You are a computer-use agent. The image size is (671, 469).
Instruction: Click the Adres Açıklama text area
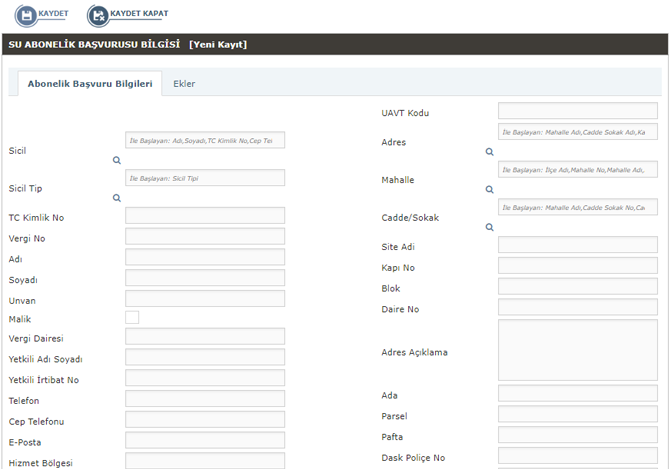coord(577,350)
